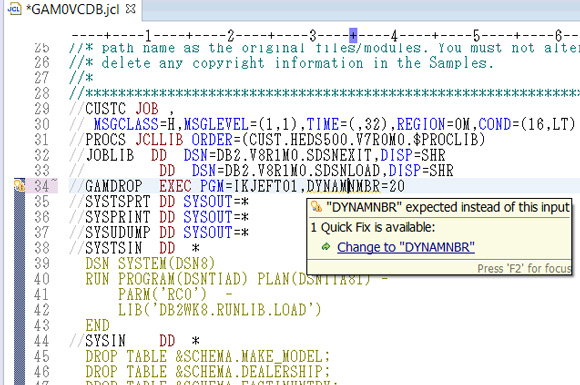Click SYSTSPRT DD statement

pos(159,202)
